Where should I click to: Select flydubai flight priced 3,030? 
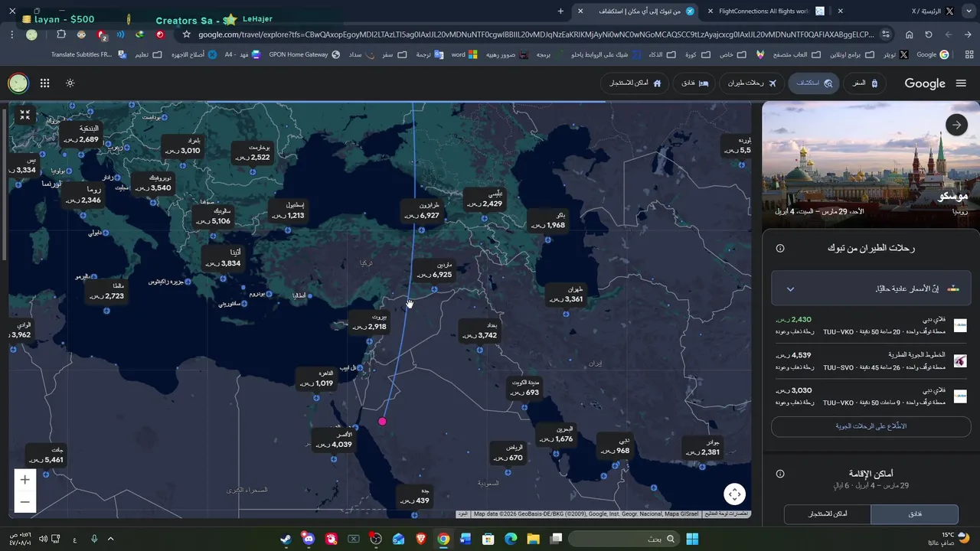point(871,396)
